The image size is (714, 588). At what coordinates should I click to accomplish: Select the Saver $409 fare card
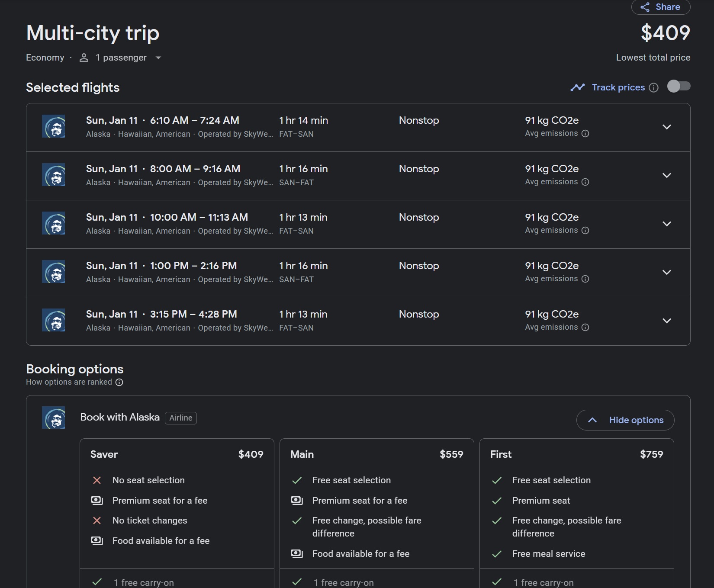[177, 513]
